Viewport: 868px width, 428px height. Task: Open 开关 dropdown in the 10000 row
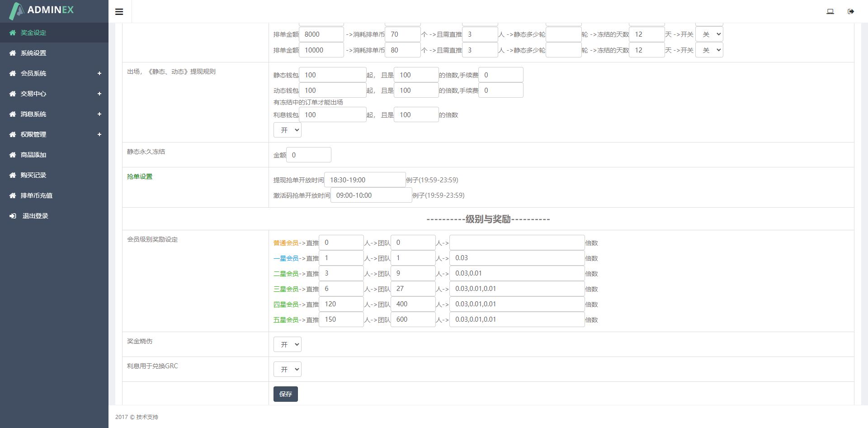[709, 50]
